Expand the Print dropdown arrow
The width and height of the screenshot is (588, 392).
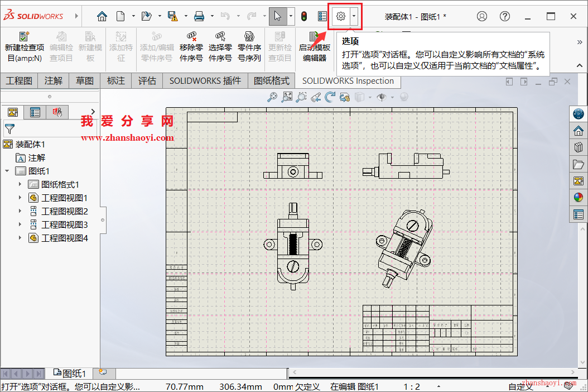pos(212,17)
